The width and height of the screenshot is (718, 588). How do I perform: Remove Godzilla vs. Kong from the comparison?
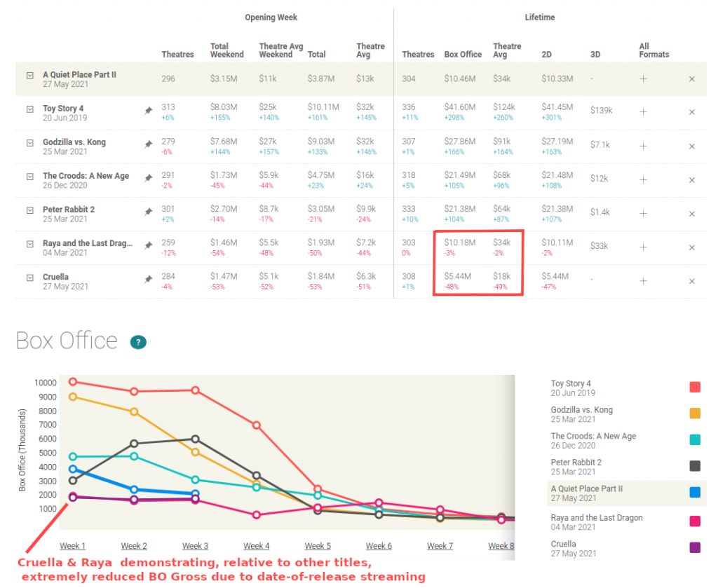(x=692, y=146)
